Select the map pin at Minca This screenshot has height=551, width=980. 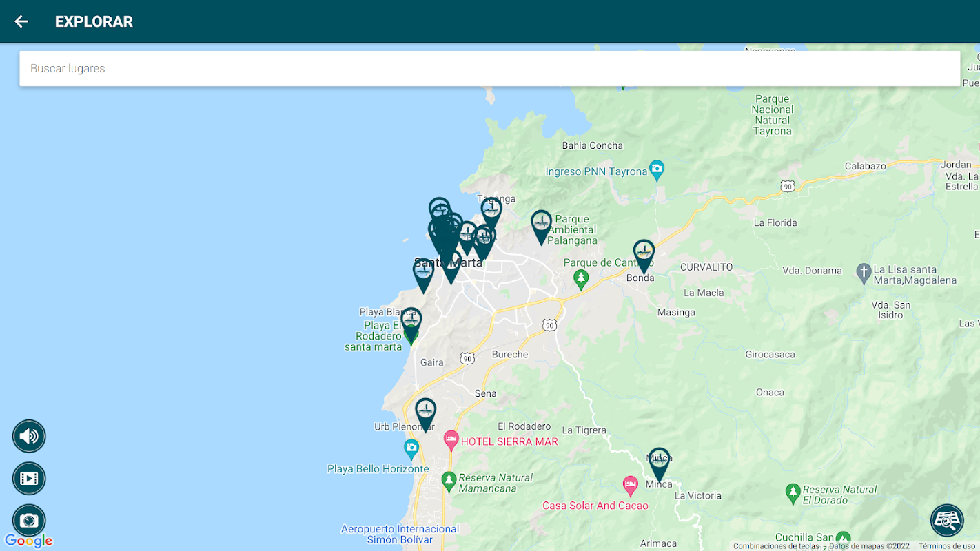(660, 464)
